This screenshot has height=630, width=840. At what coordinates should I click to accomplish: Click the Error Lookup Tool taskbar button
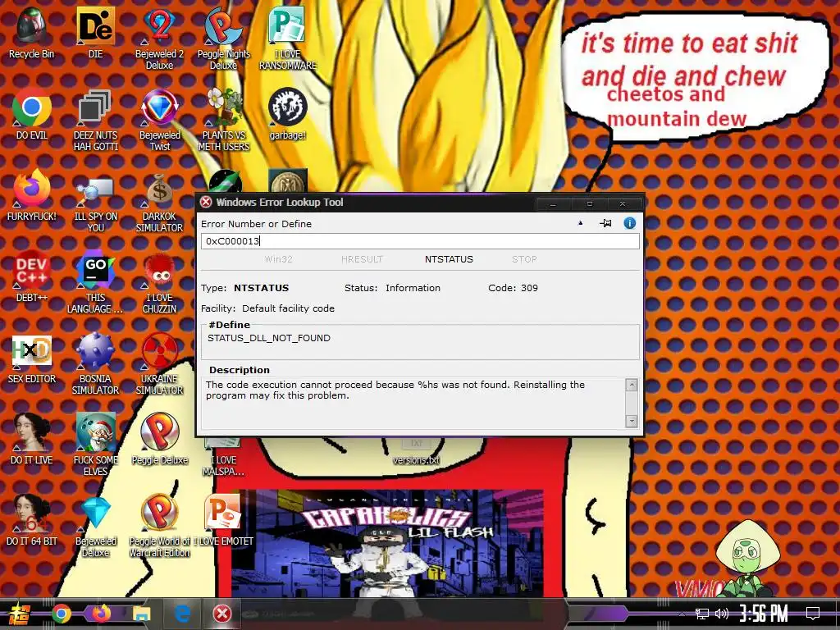click(222, 614)
